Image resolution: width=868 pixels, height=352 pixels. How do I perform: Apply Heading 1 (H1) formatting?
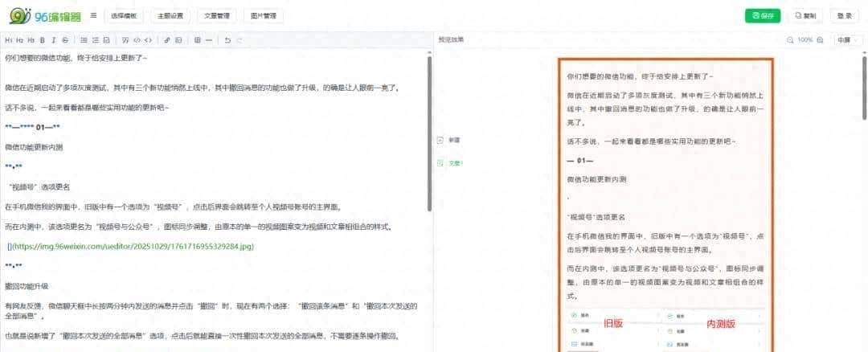pyautogui.click(x=8, y=40)
